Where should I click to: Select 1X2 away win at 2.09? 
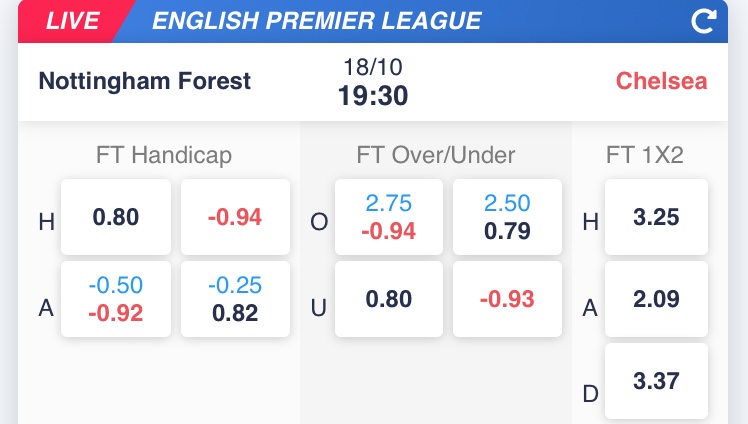[657, 299]
